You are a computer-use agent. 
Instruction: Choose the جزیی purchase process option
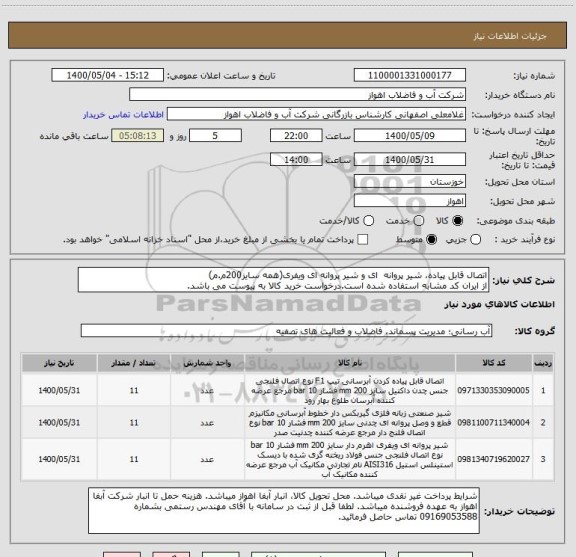(475, 240)
